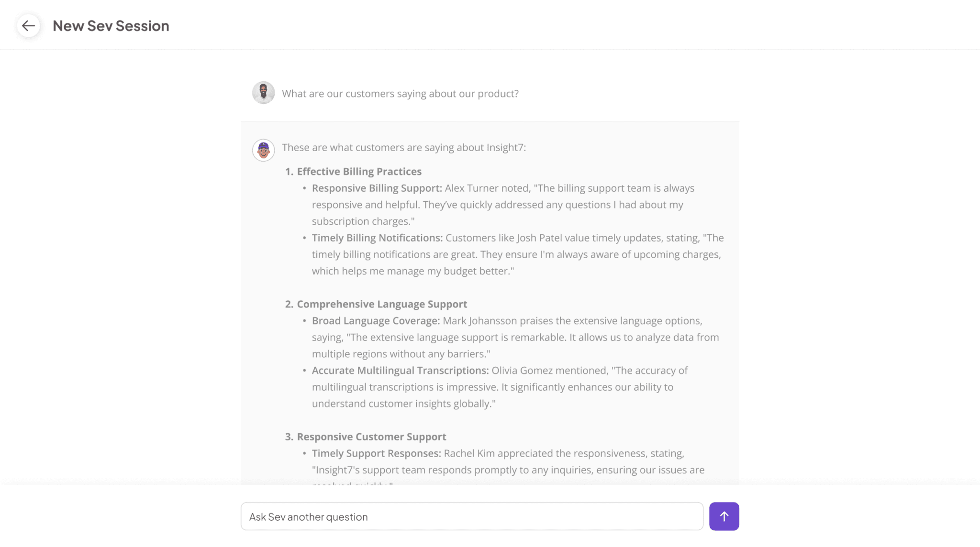This screenshot has width=980, height=547.
Task: Select the 'New Sev Session' title
Action: pos(111,26)
